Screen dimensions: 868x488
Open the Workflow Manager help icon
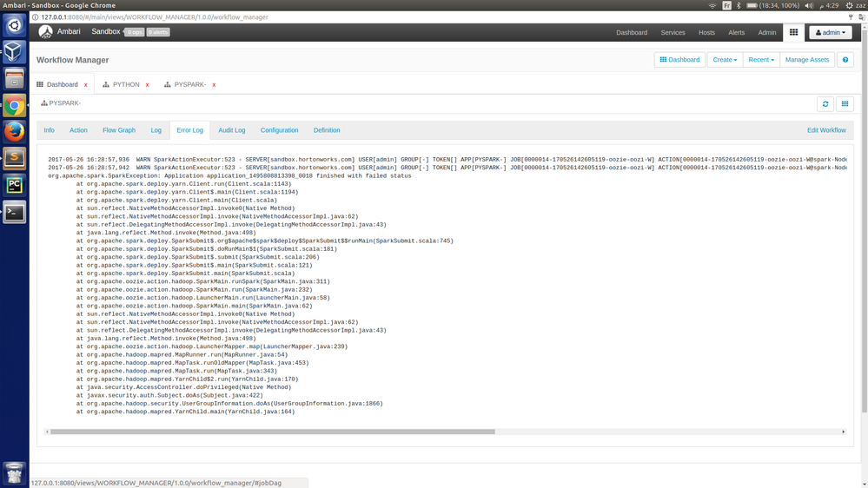tap(845, 60)
